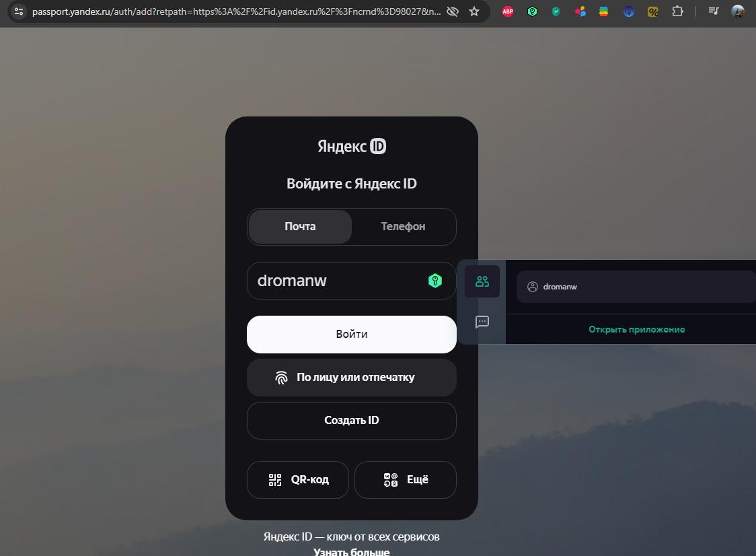Open the green hexagon key extension in browser toolbar
Image resolution: width=756 pixels, height=556 pixels.
coord(532,11)
